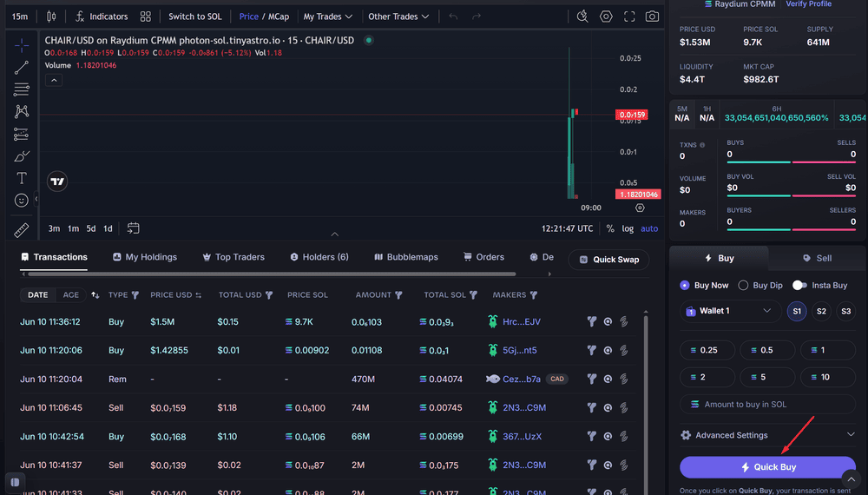
Task: Open the Indicators menu
Action: coord(102,16)
